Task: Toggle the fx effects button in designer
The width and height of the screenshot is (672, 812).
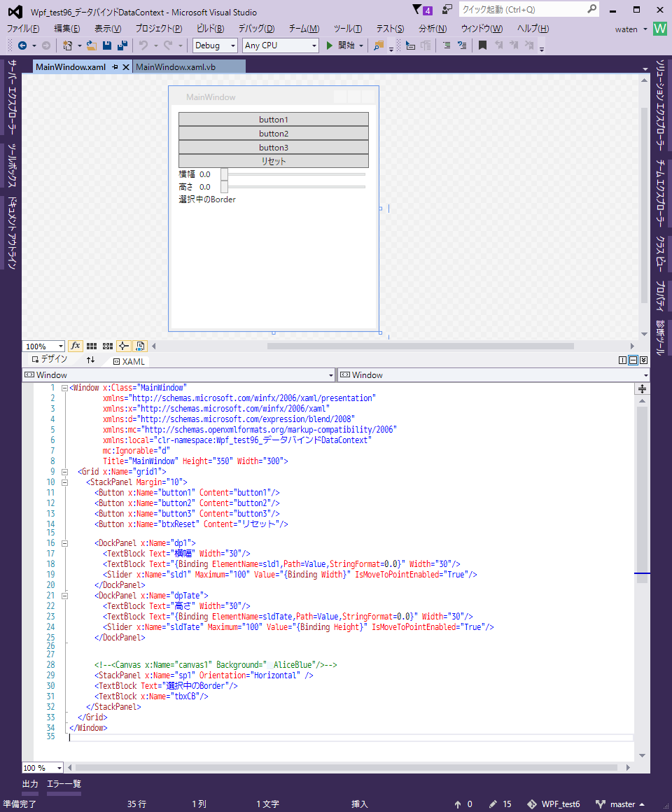Action: [76, 346]
